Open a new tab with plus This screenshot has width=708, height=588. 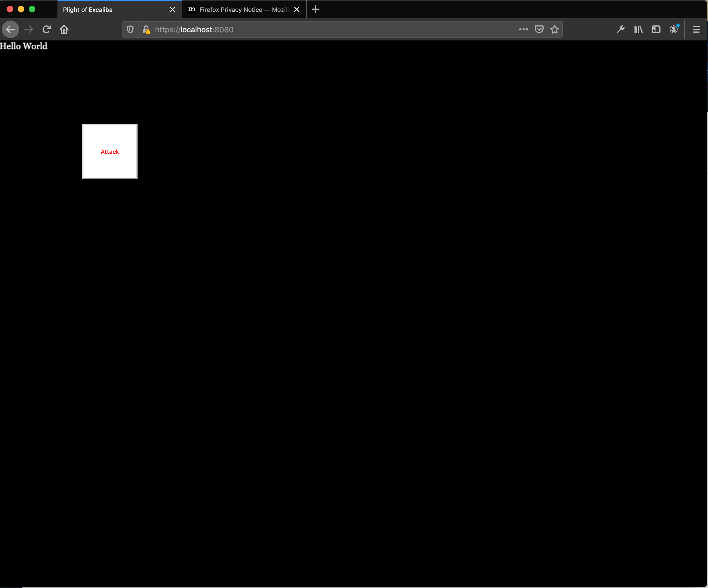click(x=316, y=9)
